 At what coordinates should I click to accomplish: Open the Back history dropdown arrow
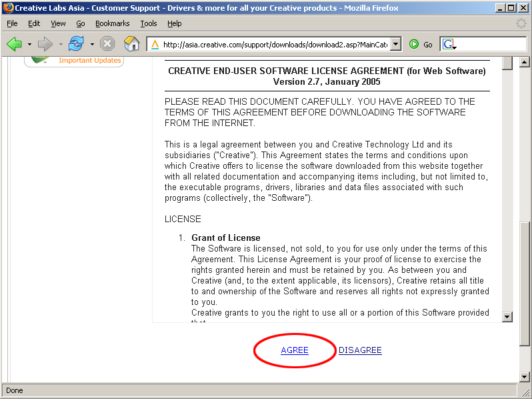[x=29, y=45]
